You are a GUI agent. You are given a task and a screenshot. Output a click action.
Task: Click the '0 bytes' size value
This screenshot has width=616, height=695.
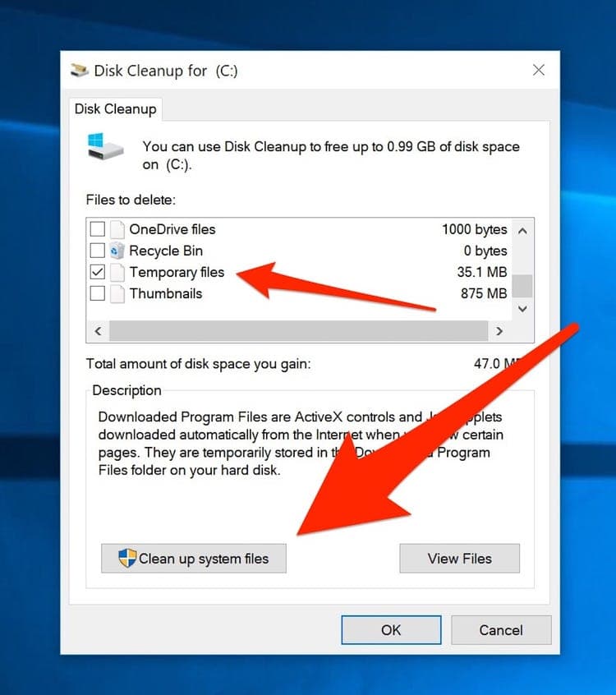[485, 251]
